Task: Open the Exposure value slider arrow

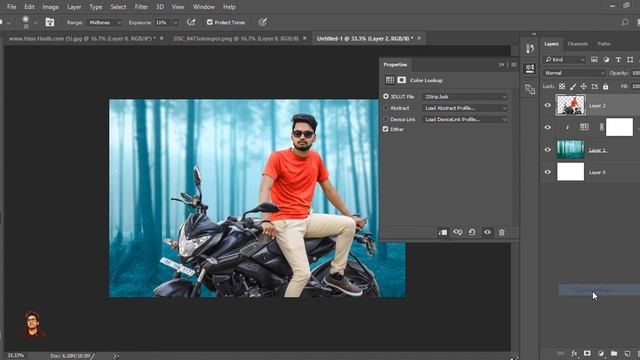Action: click(176, 22)
